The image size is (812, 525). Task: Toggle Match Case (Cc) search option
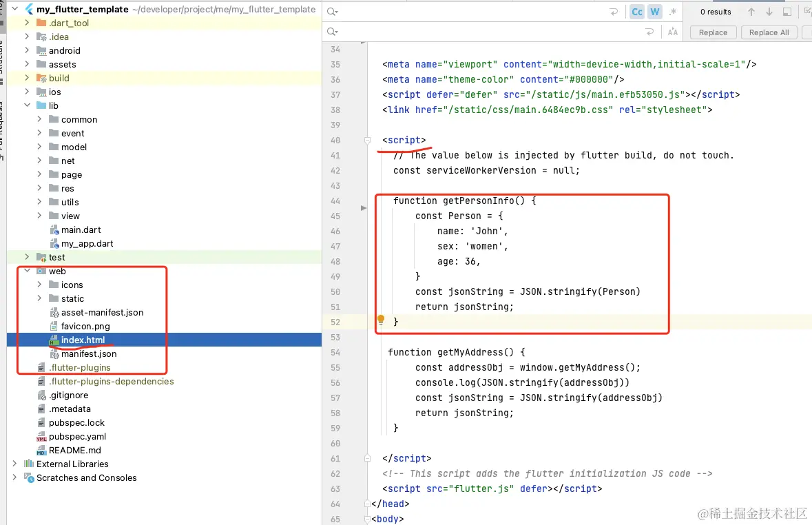(637, 12)
